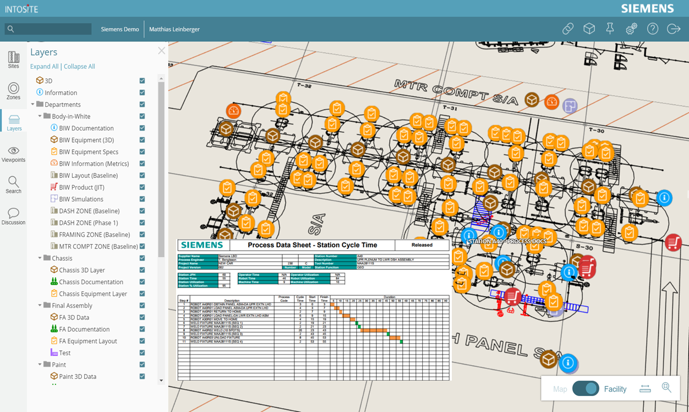Image resolution: width=689 pixels, height=412 pixels.
Task: Collapse the Paint folder arrow
Action: pyautogui.click(x=40, y=365)
